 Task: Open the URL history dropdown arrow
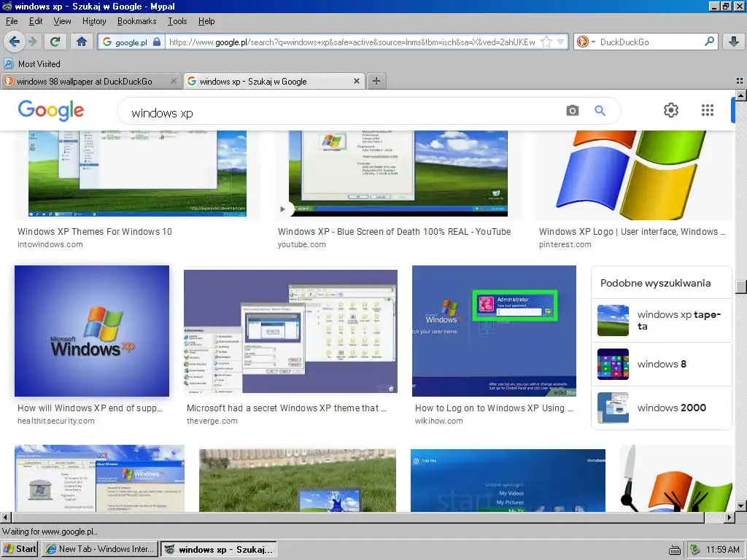pyautogui.click(x=561, y=42)
